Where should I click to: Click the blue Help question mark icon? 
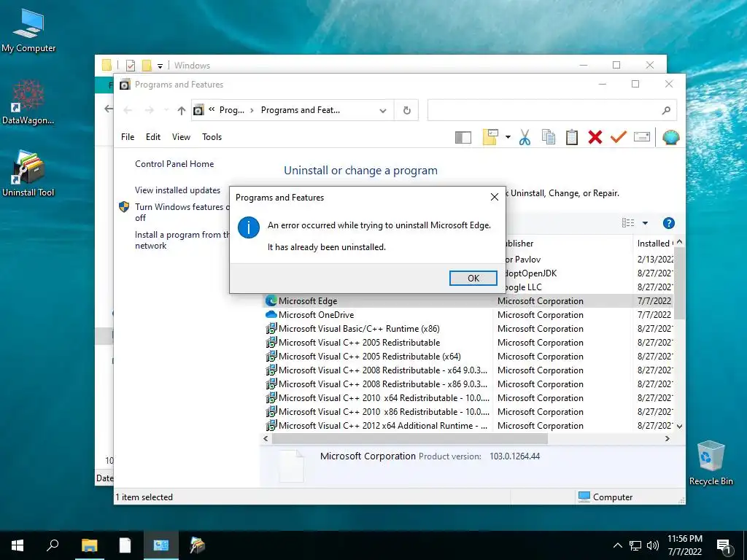668,223
